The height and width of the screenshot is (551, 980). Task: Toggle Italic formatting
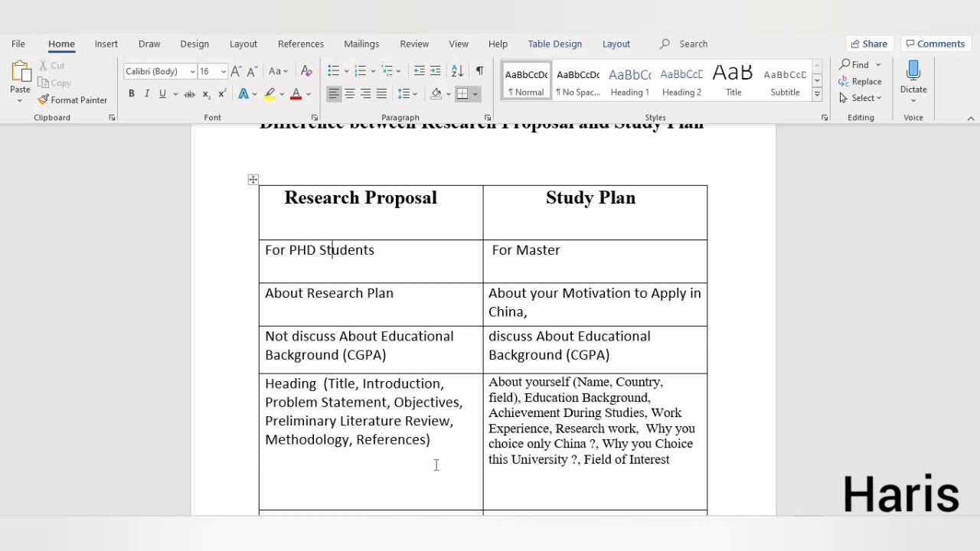pyautogui.click(x=146, y=94)
